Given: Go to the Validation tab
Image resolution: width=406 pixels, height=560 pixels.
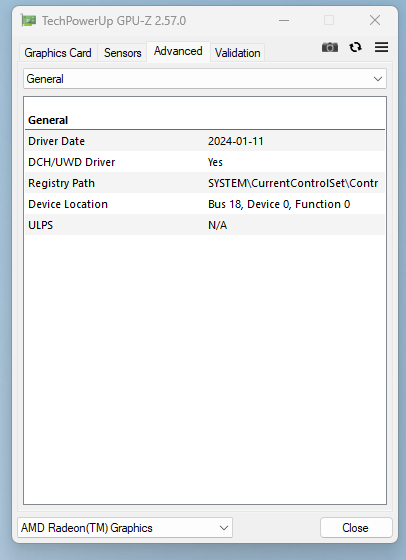Looking at the screenshot, I should click(237, 53).
